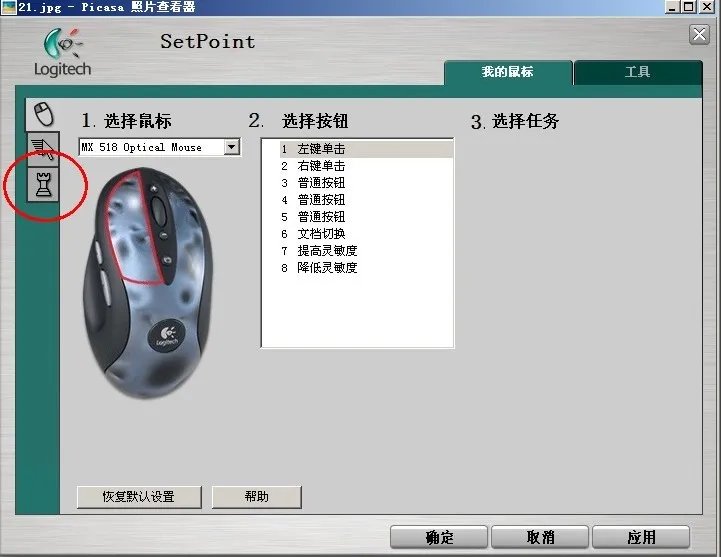Select button 4 普通按钮 in the list
This screenshot has height=557, width=721.
pos(366,200)
